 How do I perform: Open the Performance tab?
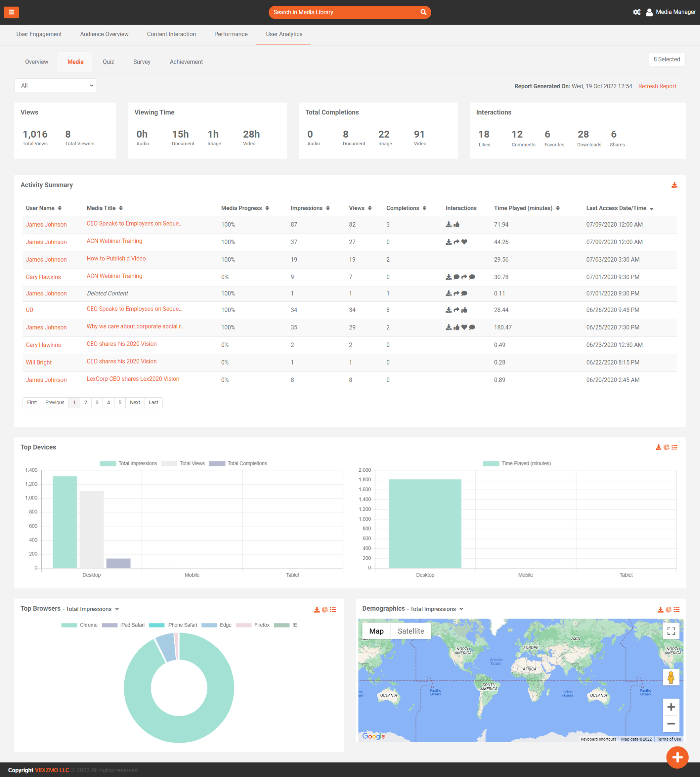(x=231, y=34)
